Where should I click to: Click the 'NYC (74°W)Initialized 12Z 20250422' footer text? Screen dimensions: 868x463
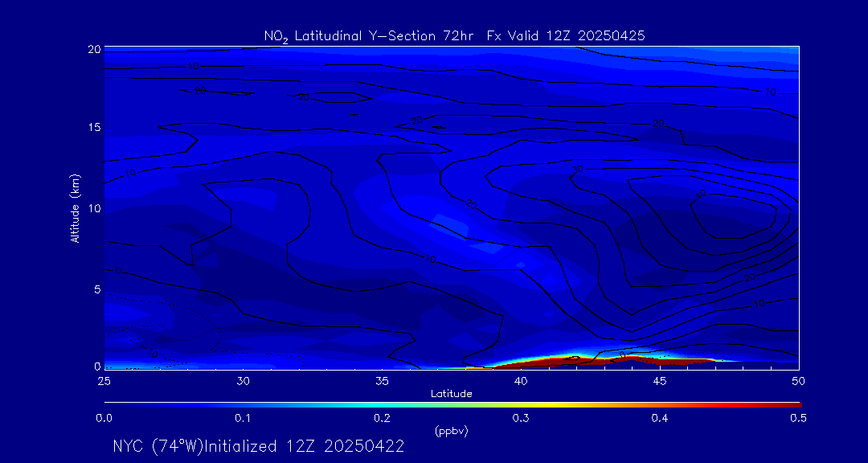click(x=259, y=446)
